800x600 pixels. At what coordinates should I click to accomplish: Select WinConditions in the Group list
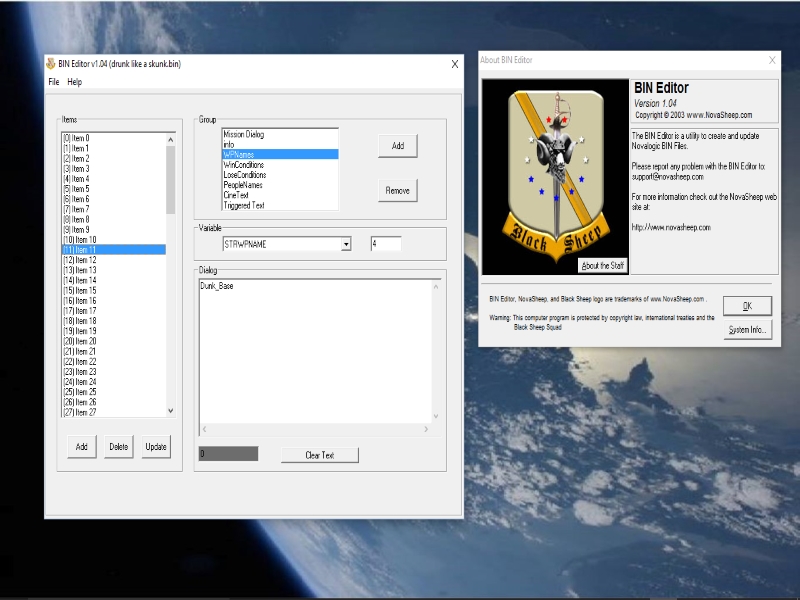[280, 165]
